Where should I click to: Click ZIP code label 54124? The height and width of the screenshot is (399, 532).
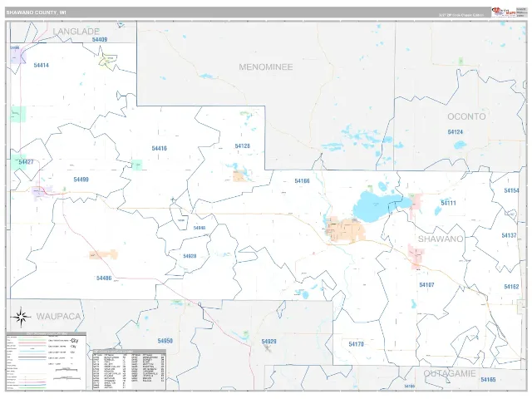[x=455, y=132]
